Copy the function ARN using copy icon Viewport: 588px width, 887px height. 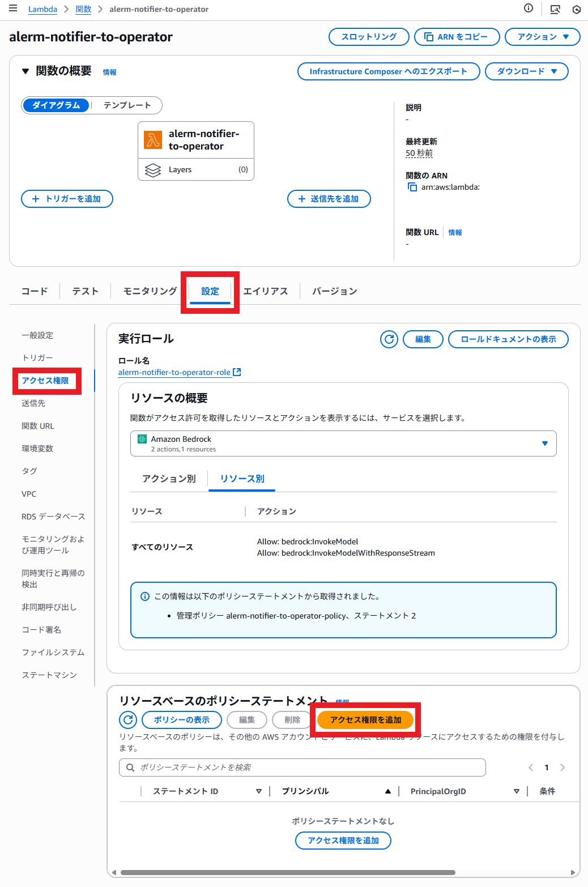coord(412,187)
